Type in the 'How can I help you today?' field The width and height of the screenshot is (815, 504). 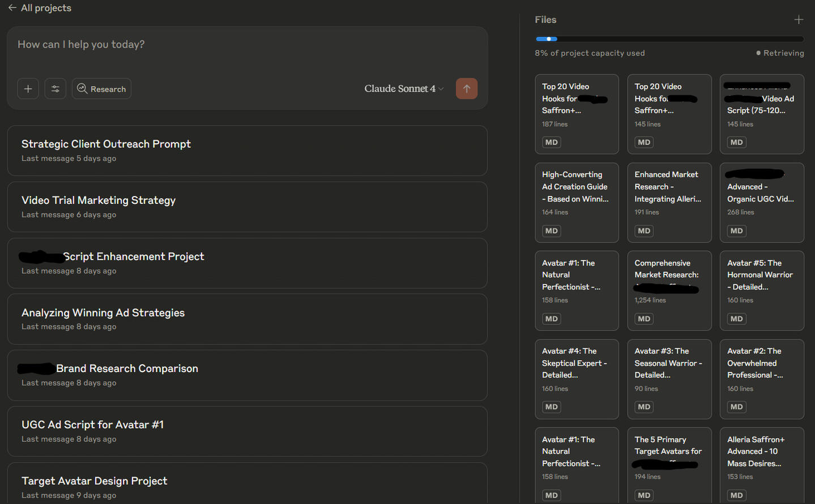point(246,45)
